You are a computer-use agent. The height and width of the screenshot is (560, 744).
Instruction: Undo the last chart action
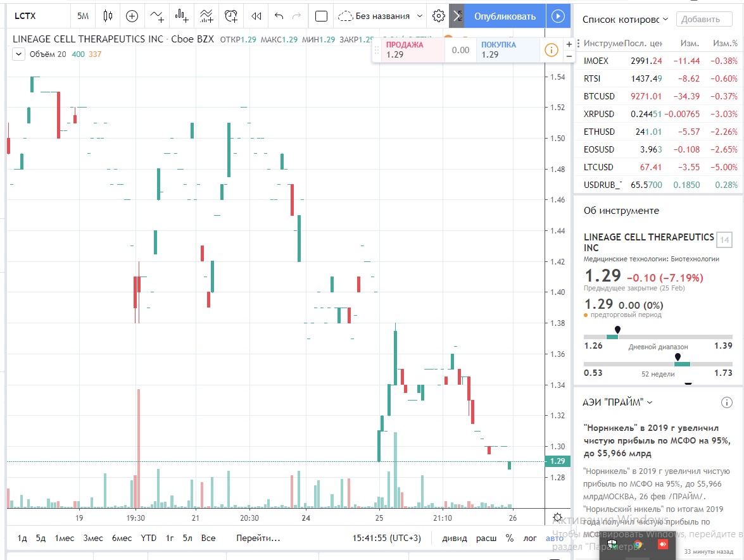tap(279, 16)
